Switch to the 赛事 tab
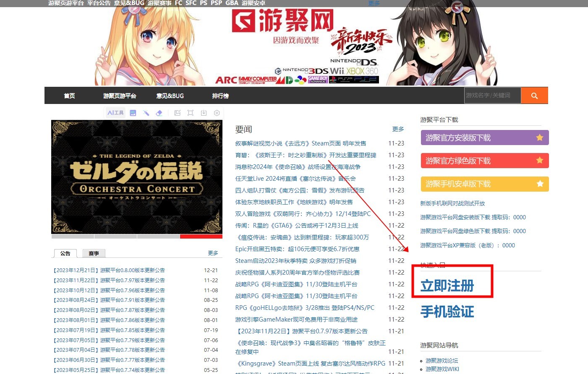Image resolution: width=588 pixels, height=374 pixels. (94, 253)
